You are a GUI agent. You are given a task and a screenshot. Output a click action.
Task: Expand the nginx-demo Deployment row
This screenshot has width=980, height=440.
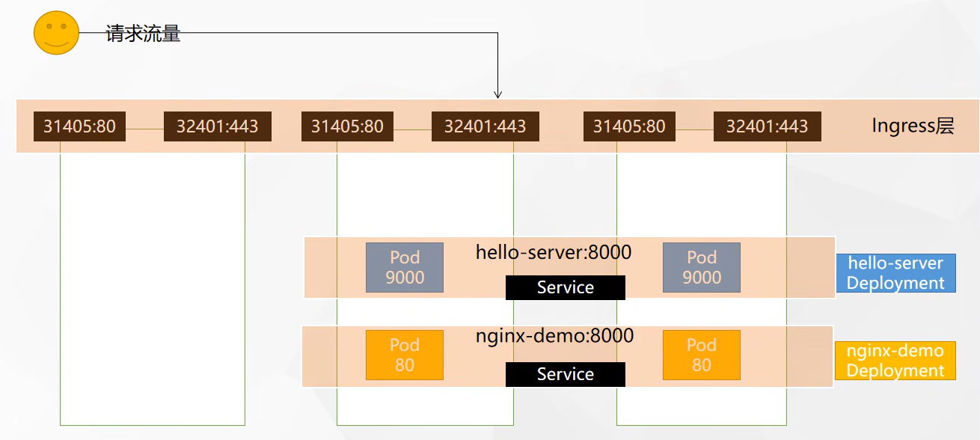[x=895, y=359]
